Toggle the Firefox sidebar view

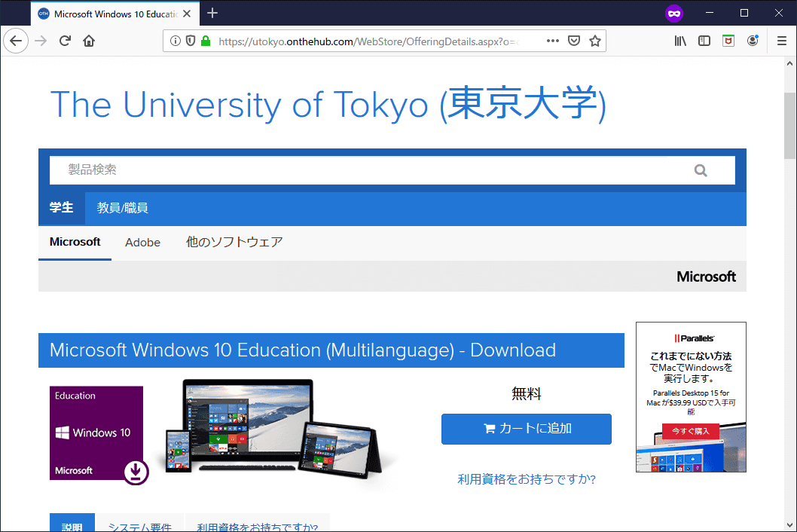(x=704, y=41)
